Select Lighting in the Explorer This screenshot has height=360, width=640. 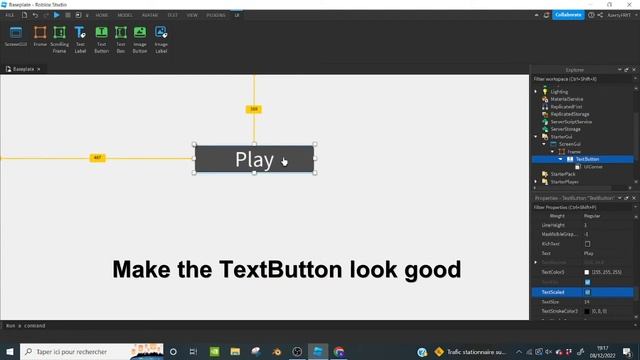[559, 92]
